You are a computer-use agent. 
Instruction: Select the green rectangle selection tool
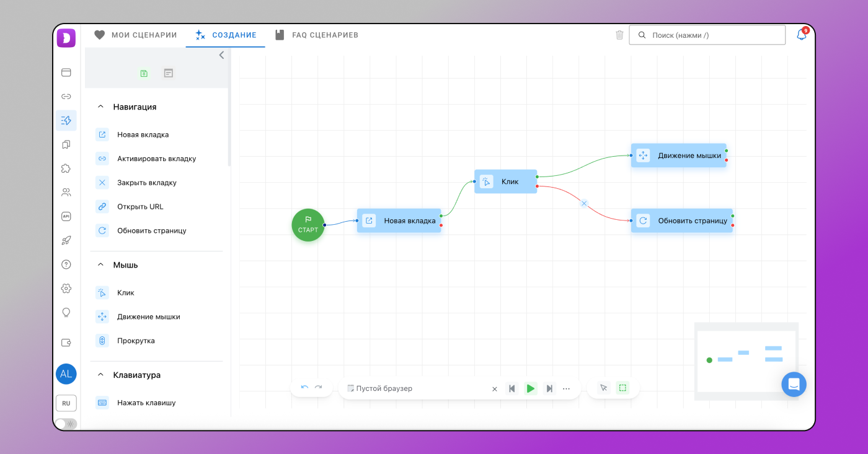pos(622,388)
